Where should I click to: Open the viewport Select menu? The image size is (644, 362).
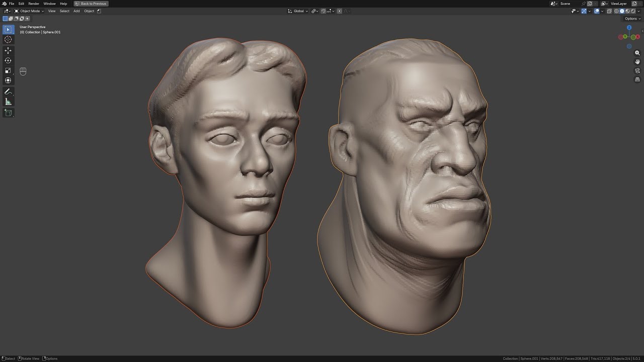tap(64, 11)
